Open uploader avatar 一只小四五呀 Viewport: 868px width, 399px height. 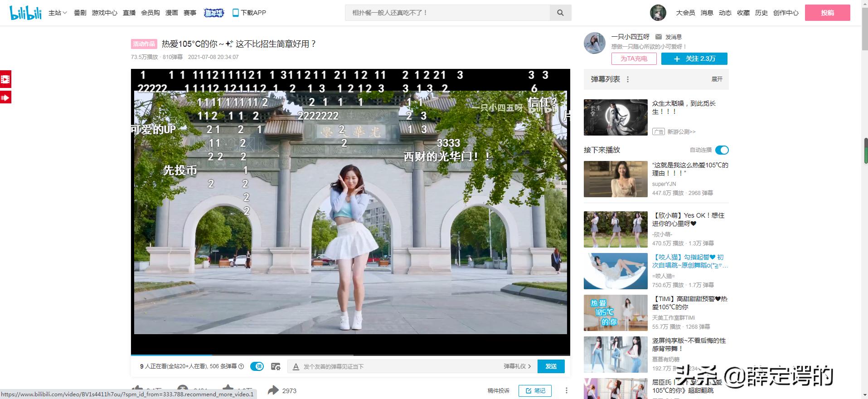[595, 43]
